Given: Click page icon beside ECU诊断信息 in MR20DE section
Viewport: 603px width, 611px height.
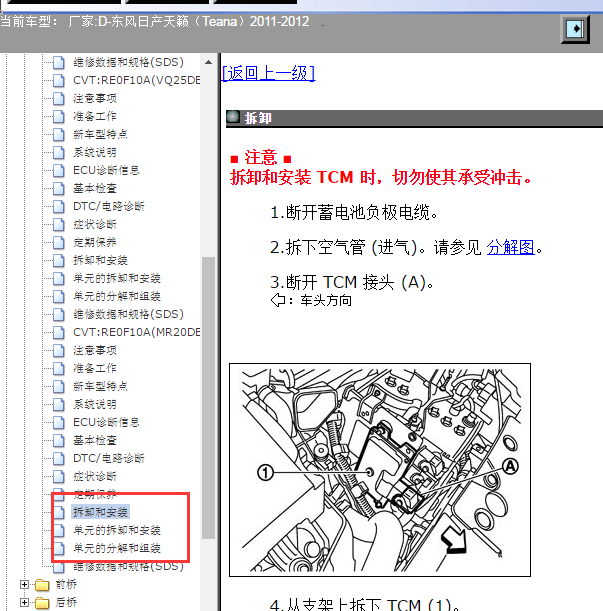Looking at the screenshot, I should pyautogui.click(x=58, y=422).
